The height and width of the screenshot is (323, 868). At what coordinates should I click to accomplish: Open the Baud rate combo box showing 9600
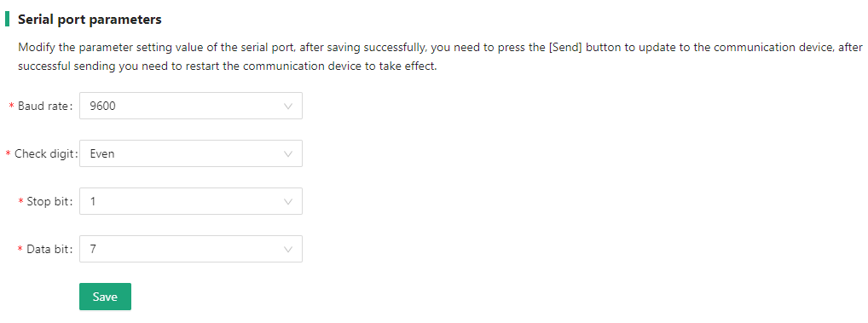click(191, 106)
